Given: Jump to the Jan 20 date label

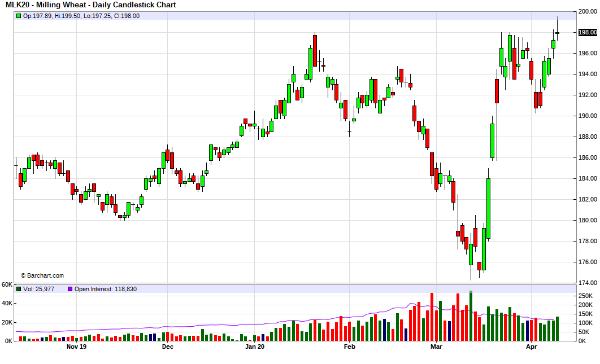Looking at the screenshot, I should (254, 347).
